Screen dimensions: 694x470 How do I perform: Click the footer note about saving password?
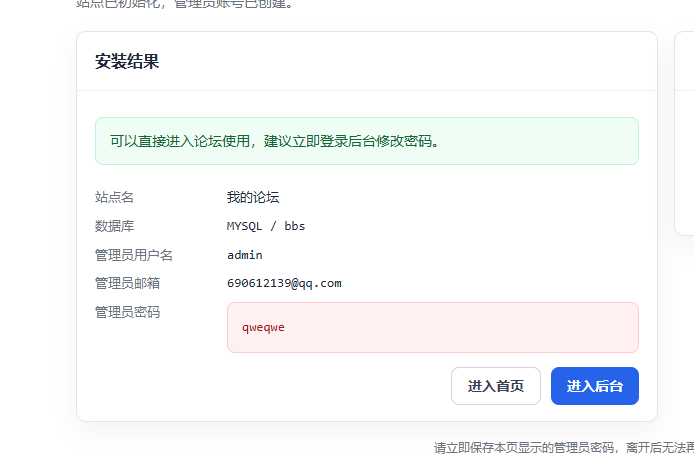[x=564, y=448]
